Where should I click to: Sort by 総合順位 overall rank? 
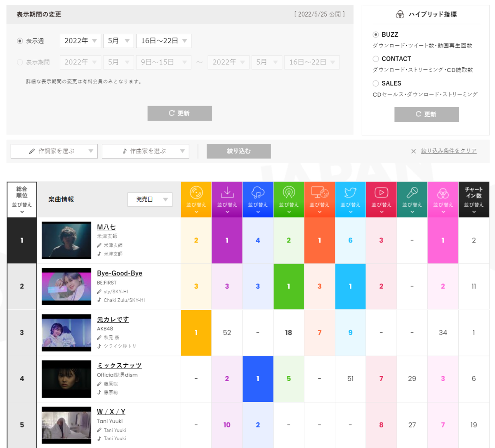coord(22,200)
